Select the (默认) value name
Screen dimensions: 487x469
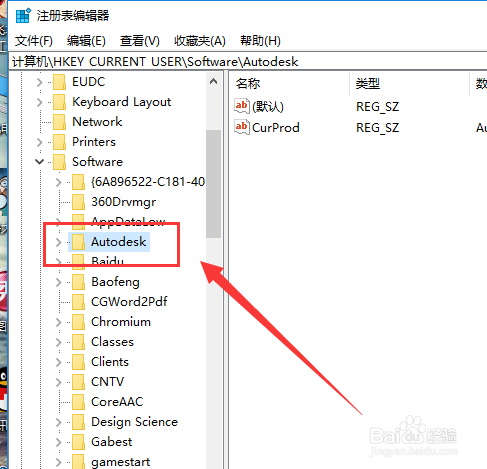(x=268, y=107)
